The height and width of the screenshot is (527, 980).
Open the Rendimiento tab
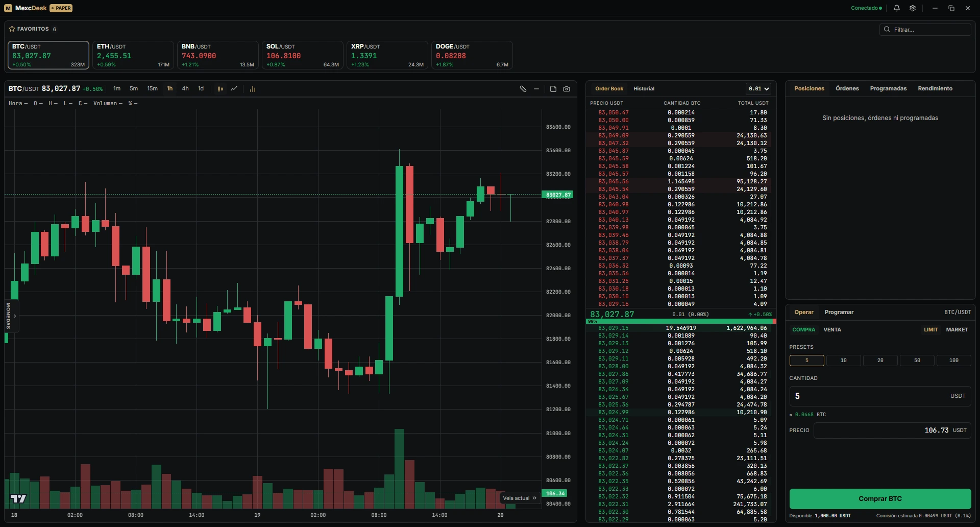[935, 89]
